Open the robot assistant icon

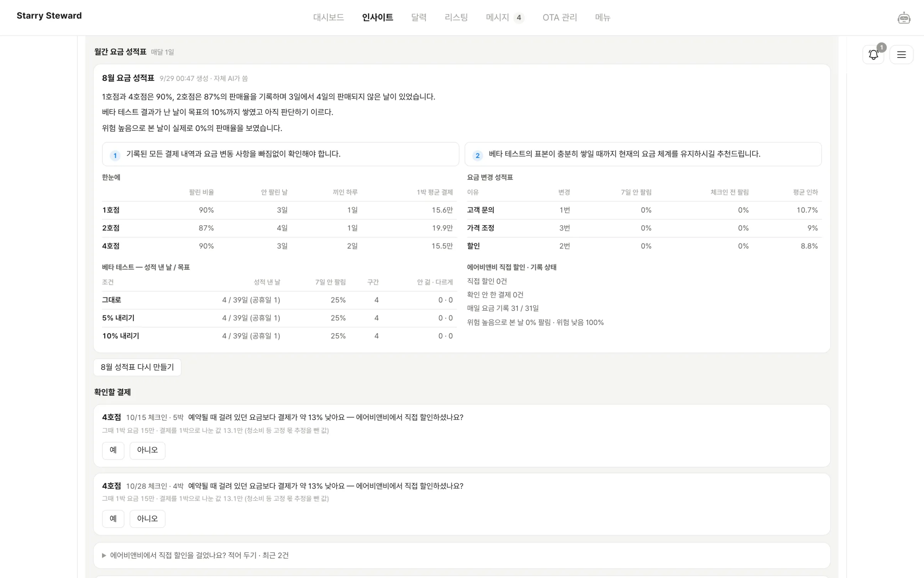904,18
